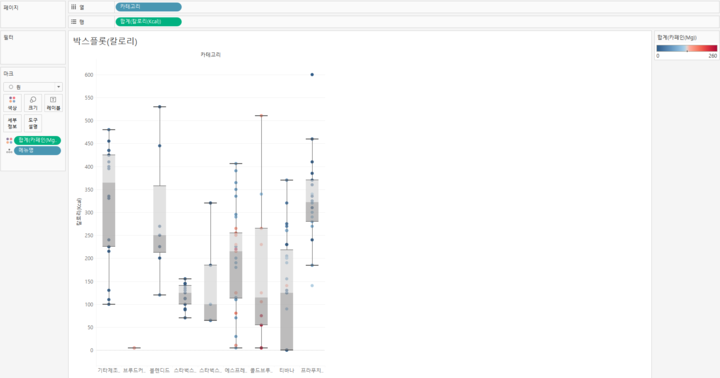Click the 세부 정보 detail card
Viewport: 720px width, 378px height.
click(12, 123)
